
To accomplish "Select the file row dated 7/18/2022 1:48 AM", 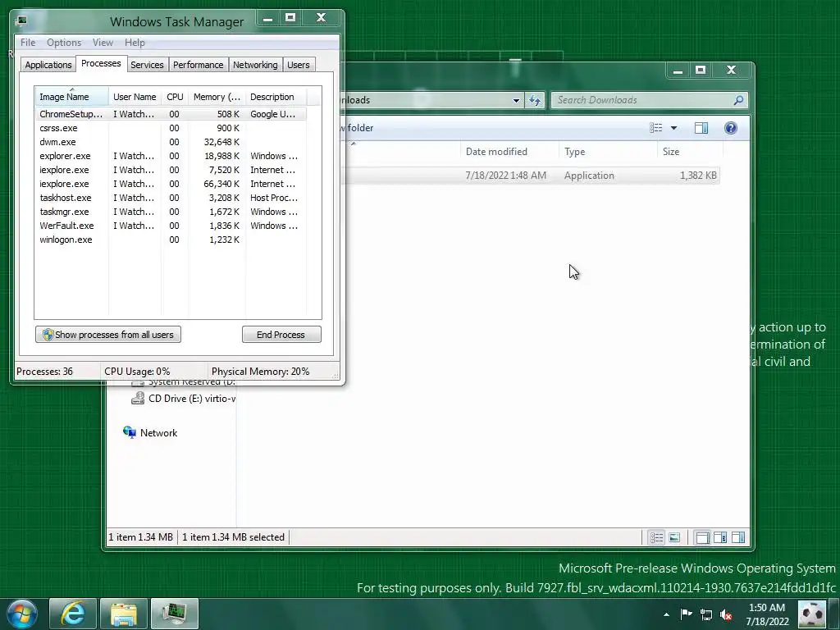I will coord(532,176).
